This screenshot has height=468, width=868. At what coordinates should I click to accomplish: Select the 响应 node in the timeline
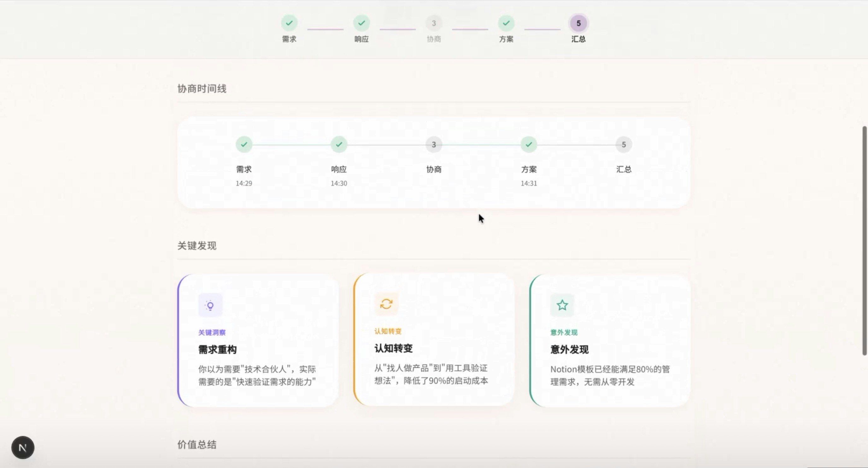click(x=339, y=144)
